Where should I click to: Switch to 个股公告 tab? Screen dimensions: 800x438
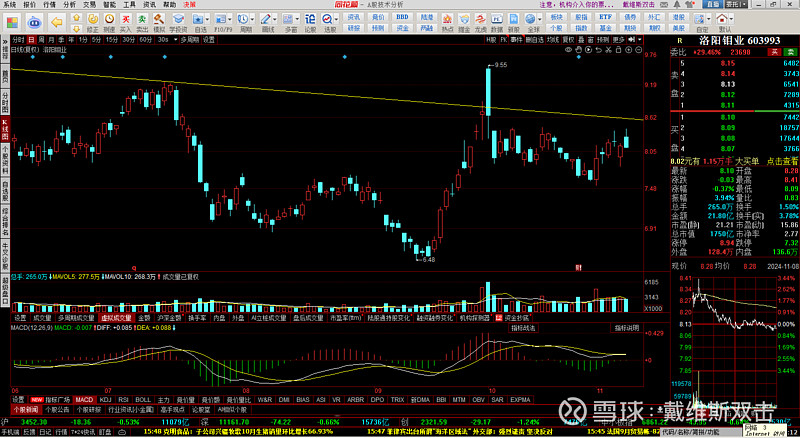coord(57,409)
